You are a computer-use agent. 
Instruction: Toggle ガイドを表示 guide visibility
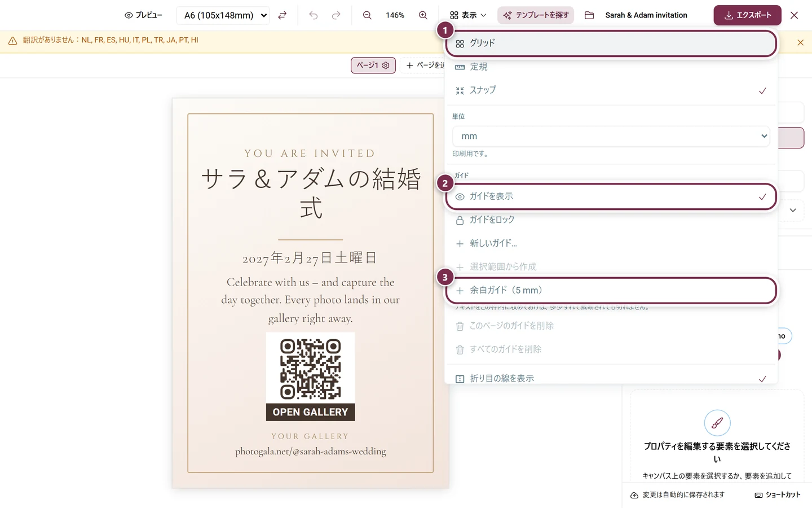611,196
